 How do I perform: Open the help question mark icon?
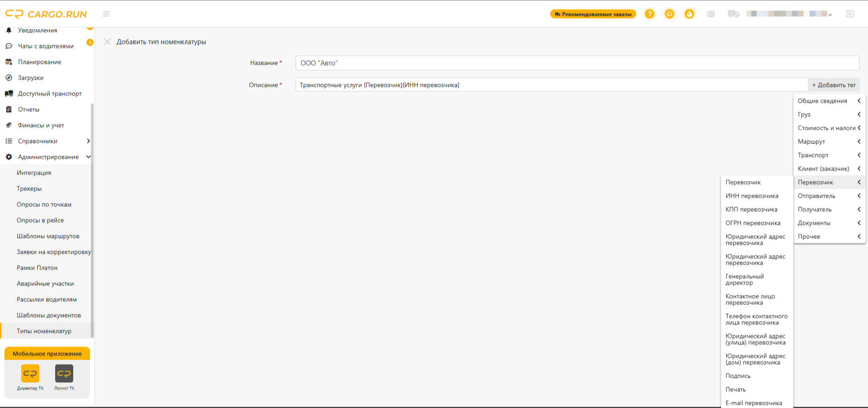[650, 14]
